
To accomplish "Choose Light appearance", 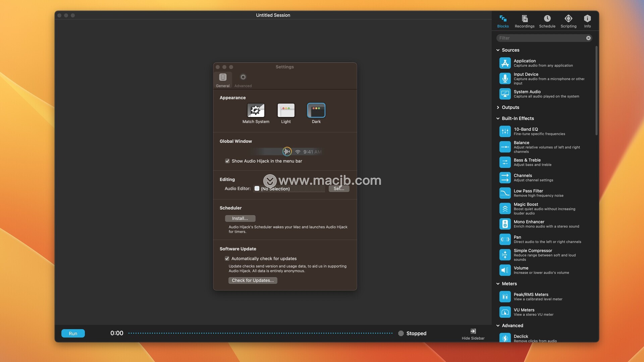I will [x=286, y=110].
